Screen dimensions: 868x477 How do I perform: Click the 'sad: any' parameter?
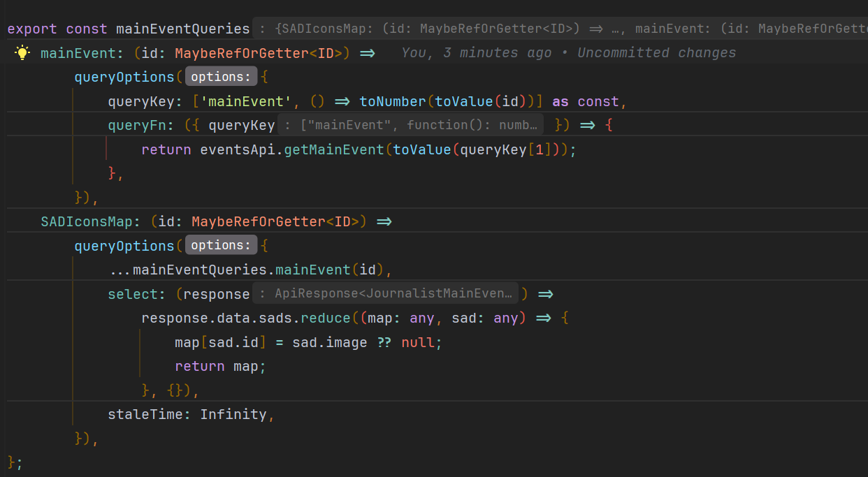(x=485, y=318)
